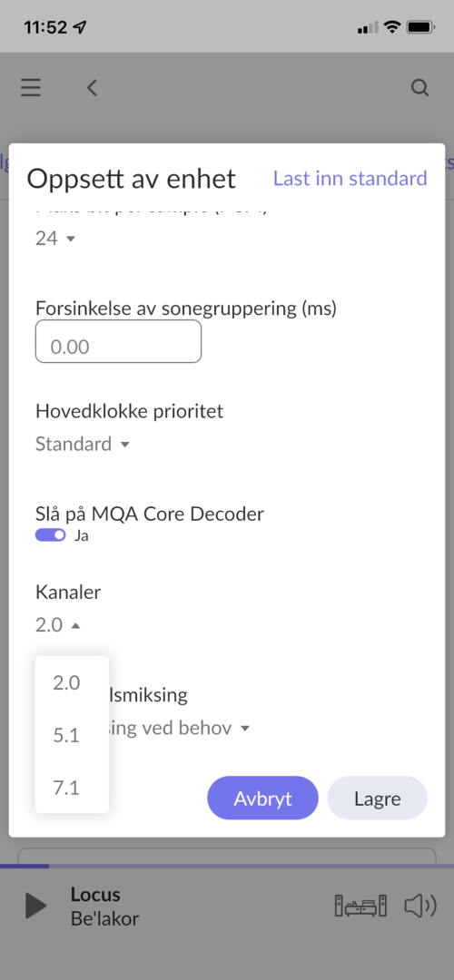
Task: Open the volume speaker icon
Action: click(420, 906)
